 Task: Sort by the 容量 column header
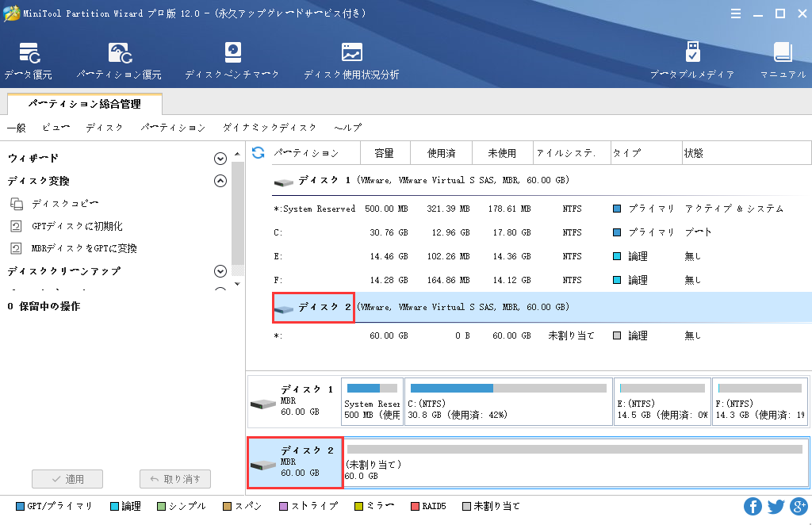tap(384, 153)
